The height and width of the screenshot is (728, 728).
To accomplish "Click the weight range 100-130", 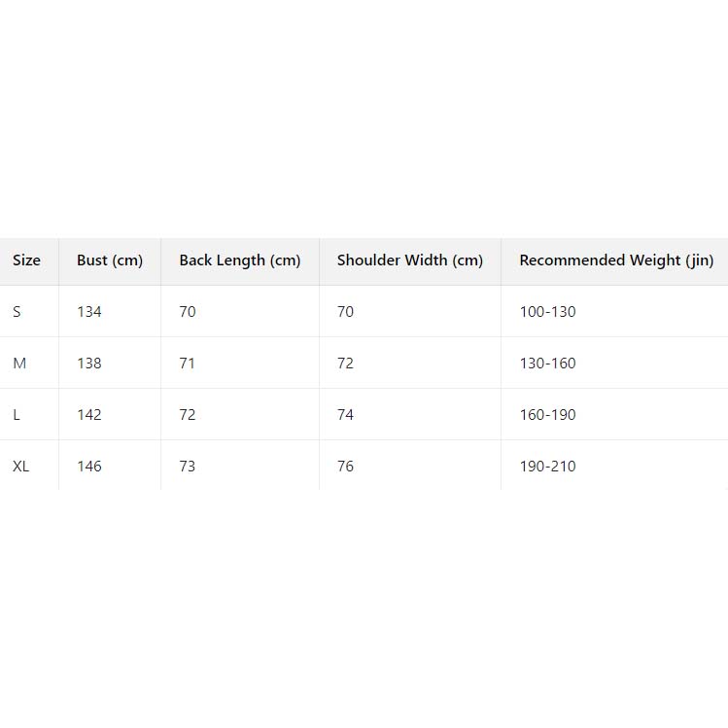I will pyautogui.click(x=547, y=312).
